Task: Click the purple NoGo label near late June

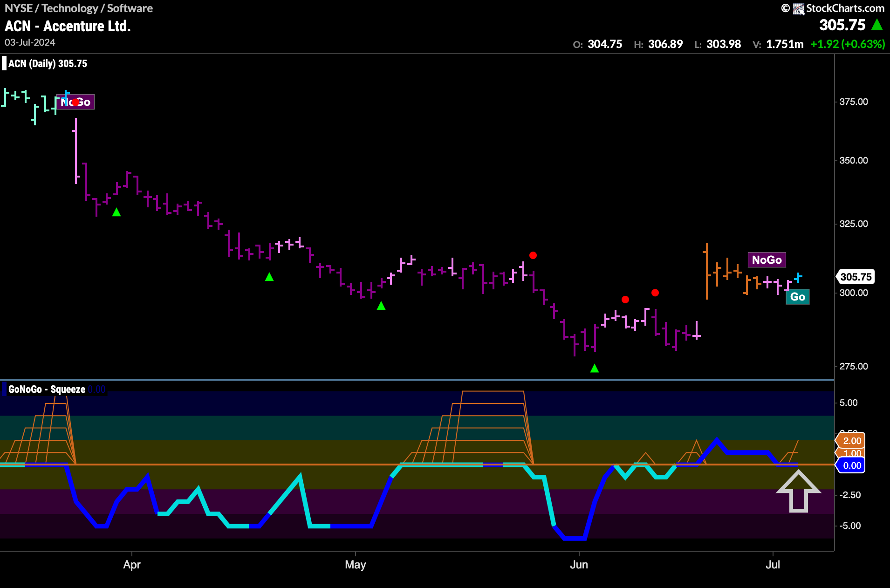Action: (767, 260)
